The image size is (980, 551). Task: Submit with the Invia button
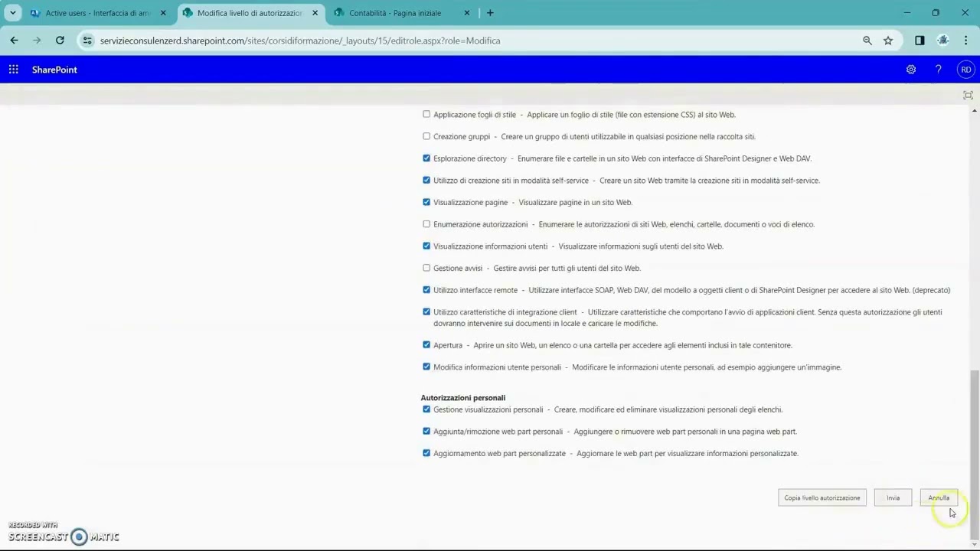click(x=893, y=497)
